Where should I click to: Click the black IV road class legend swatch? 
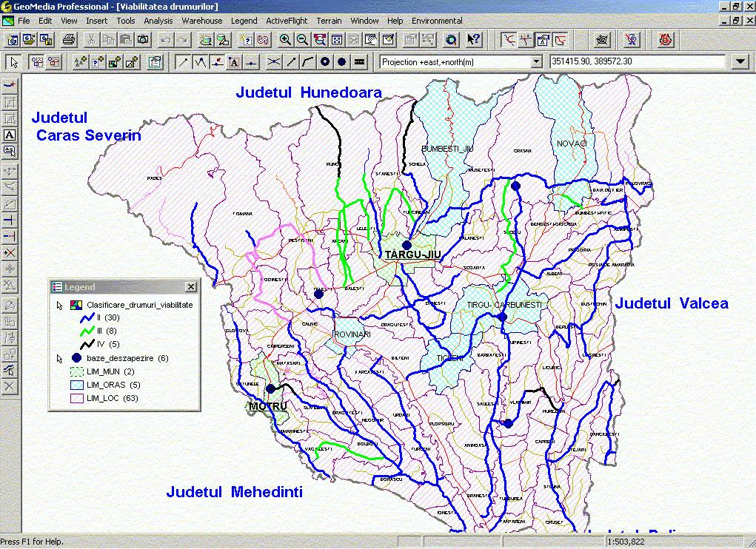point(87,344)
